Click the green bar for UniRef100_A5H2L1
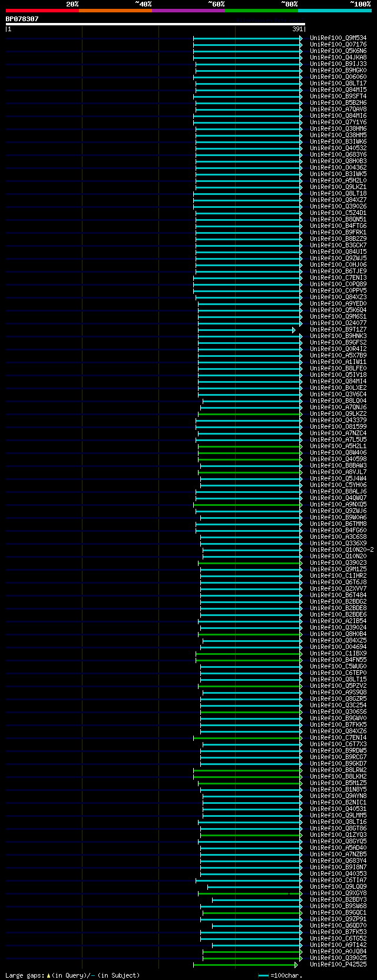 250,446
